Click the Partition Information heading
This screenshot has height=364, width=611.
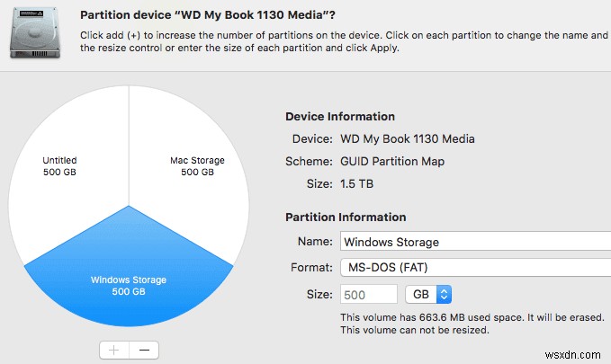[345, 217]
